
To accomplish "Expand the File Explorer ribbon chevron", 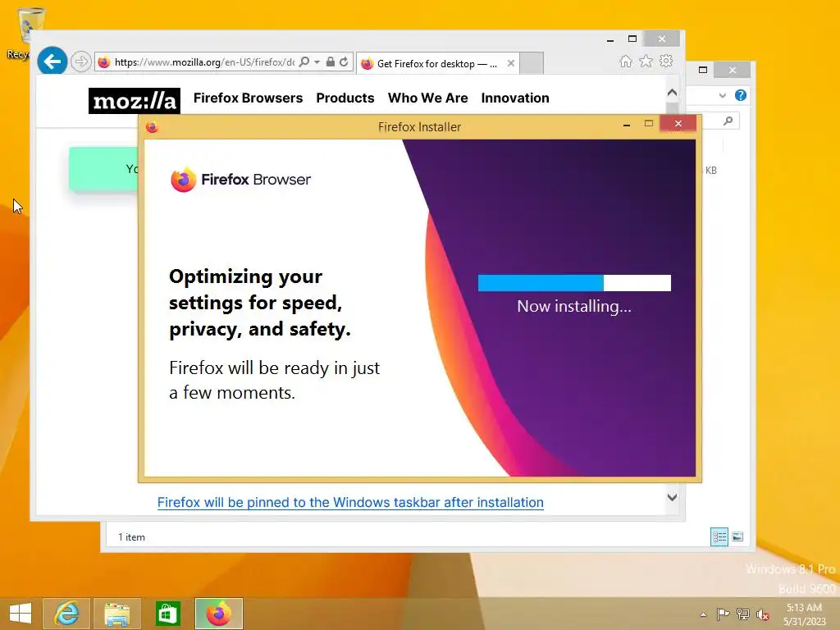I will coord(722,96).
